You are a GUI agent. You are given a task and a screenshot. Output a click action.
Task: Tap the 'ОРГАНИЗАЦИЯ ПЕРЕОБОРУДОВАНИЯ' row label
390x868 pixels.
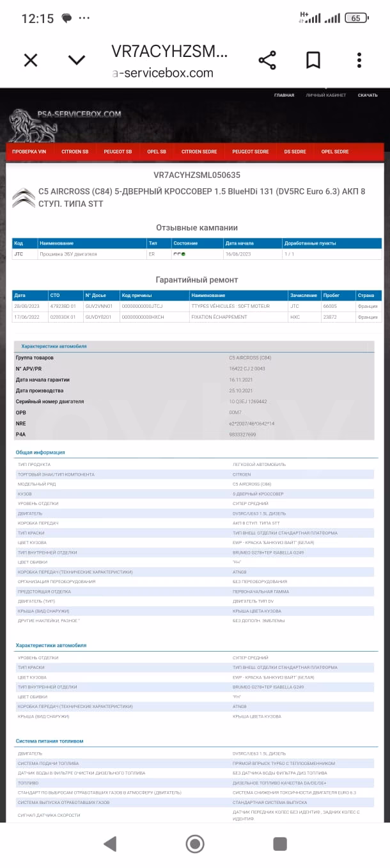coord(56,581)
